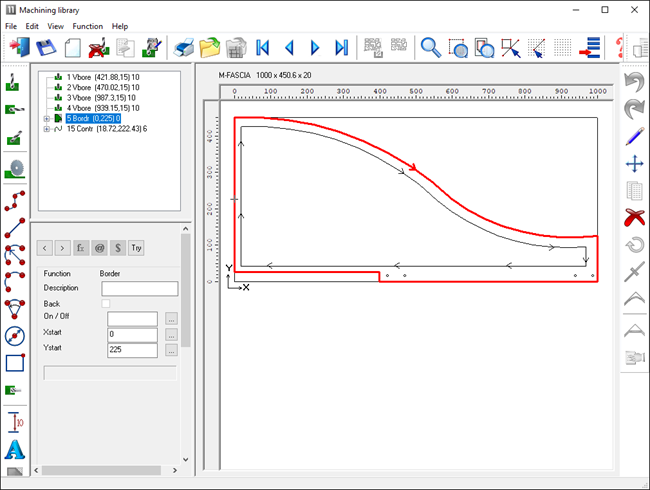
Task: Select the magnifier zoom tool
Action: pyautogui.click(x=430, y=47)
